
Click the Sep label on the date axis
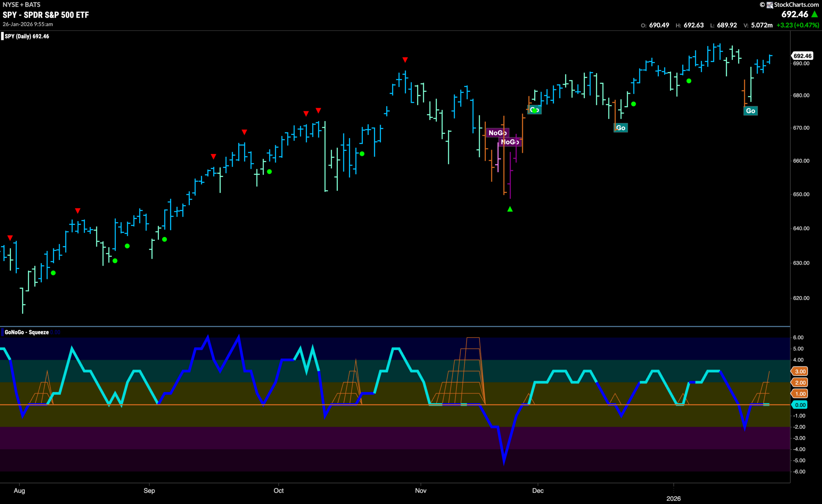149,491
